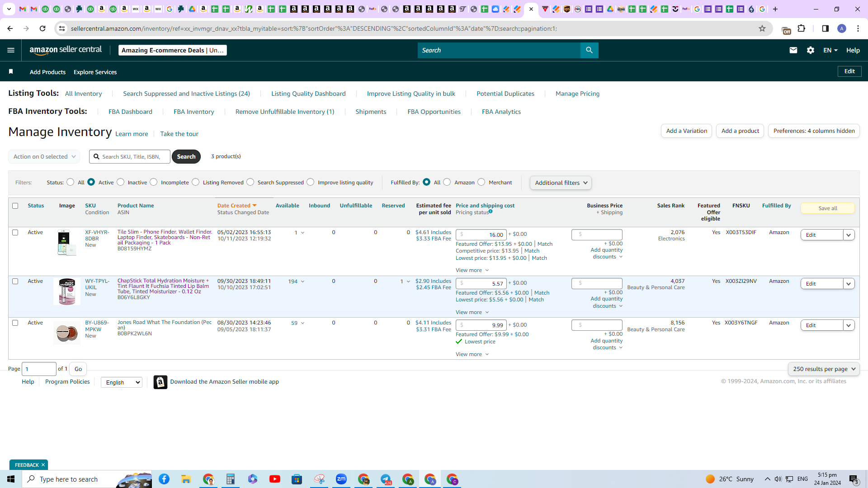Select the Search Suppressed radio button

point(250,182)
